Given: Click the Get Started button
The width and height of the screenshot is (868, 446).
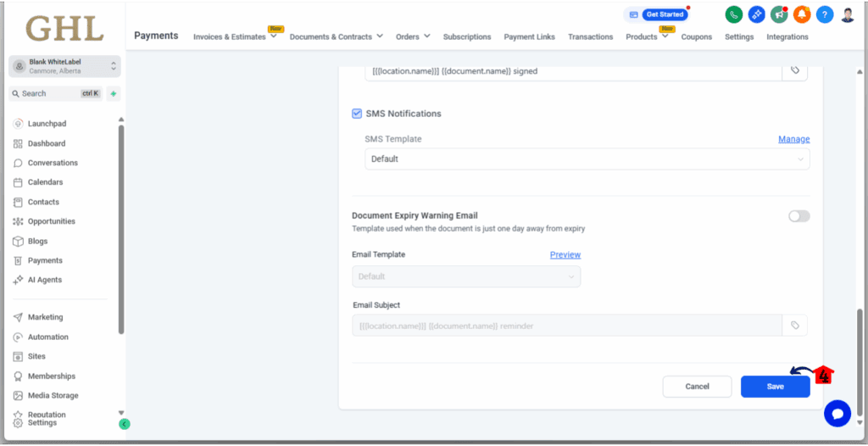Looking at the screenshot, I should click(665, 14).
